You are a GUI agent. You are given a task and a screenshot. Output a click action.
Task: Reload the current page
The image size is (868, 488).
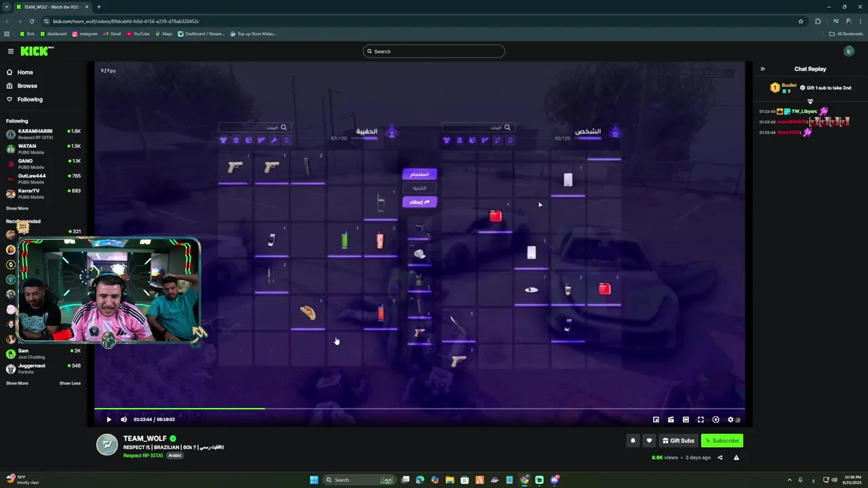(32, 21)
